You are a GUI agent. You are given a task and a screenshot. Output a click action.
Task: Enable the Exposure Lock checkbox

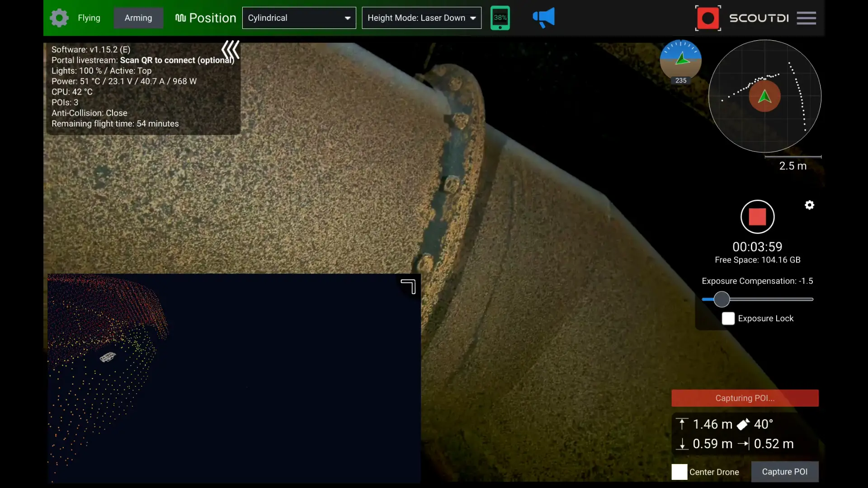pos(728,319)
